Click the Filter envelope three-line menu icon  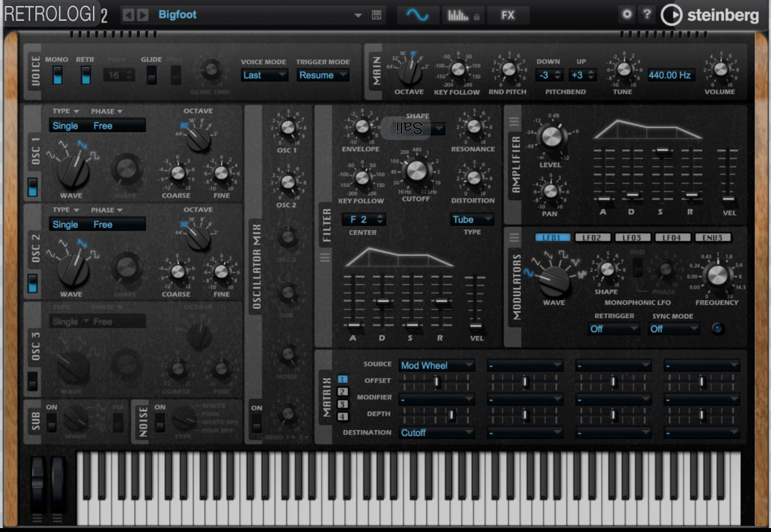(x=324, y=258)
